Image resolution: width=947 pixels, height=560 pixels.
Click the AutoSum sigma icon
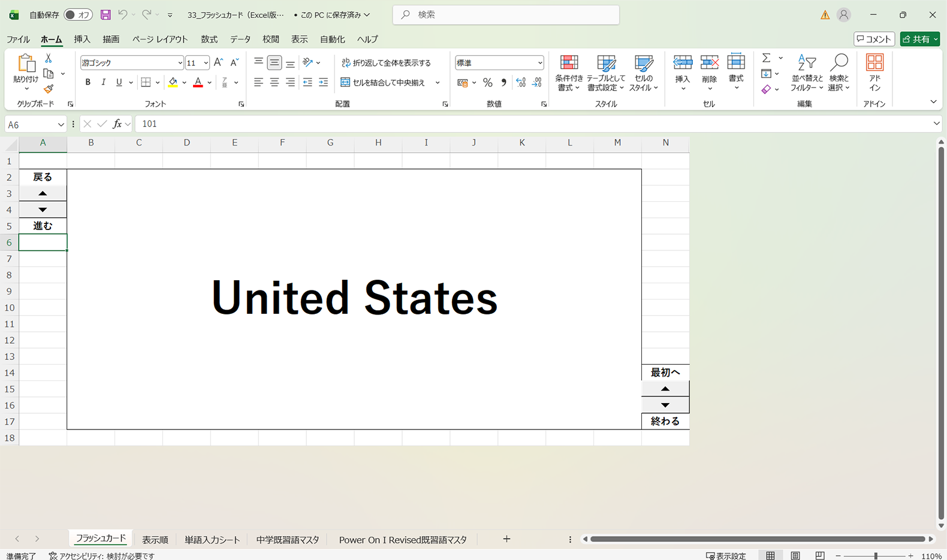[766, 58]
